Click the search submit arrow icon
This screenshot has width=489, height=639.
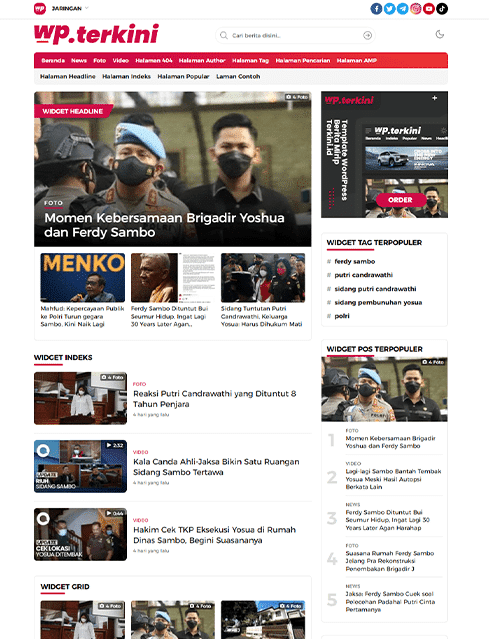368,35
